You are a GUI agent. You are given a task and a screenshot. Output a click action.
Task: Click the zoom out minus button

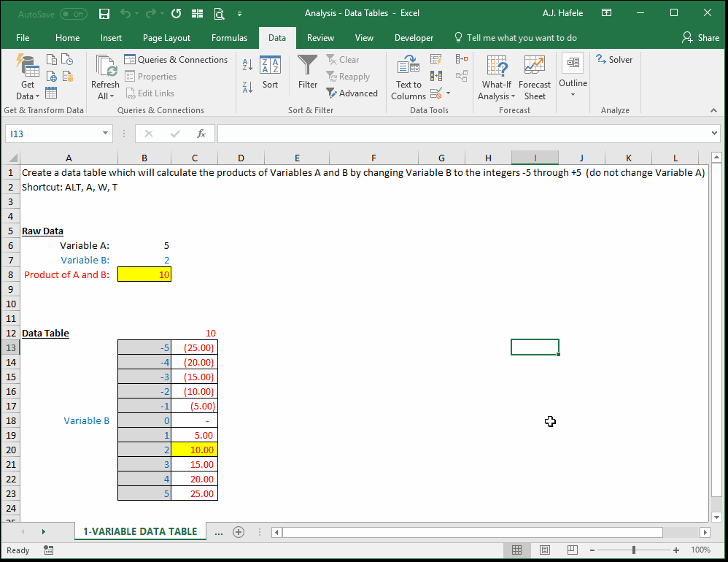coord(592,550)
